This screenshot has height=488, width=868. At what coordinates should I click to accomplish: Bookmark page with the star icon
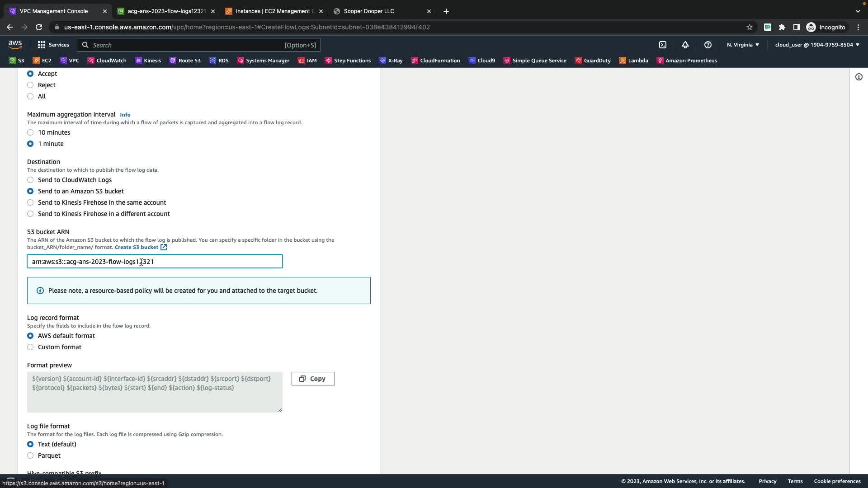[x=750, y=27]
